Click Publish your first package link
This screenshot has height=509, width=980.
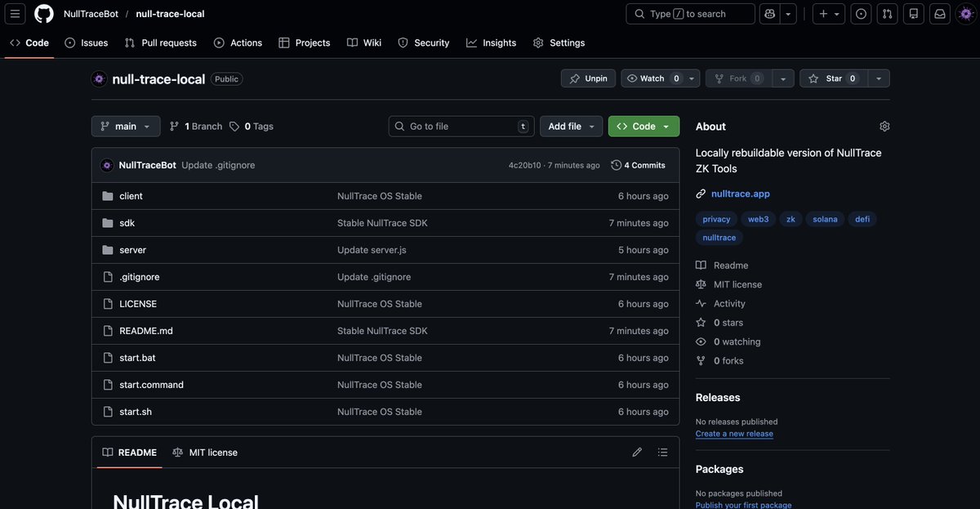click(x=743, y=505)
